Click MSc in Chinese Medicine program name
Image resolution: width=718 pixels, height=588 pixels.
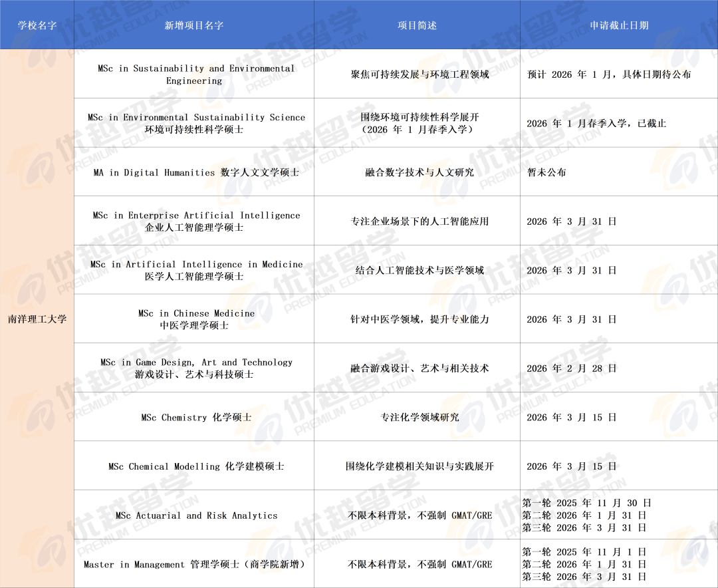(x=195, y=319)
